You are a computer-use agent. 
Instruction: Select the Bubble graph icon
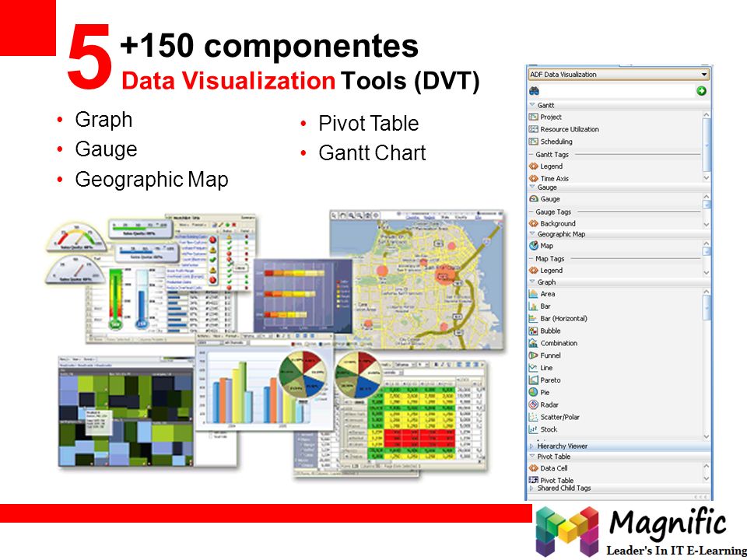pyautogui.click(x=534, y=331)
